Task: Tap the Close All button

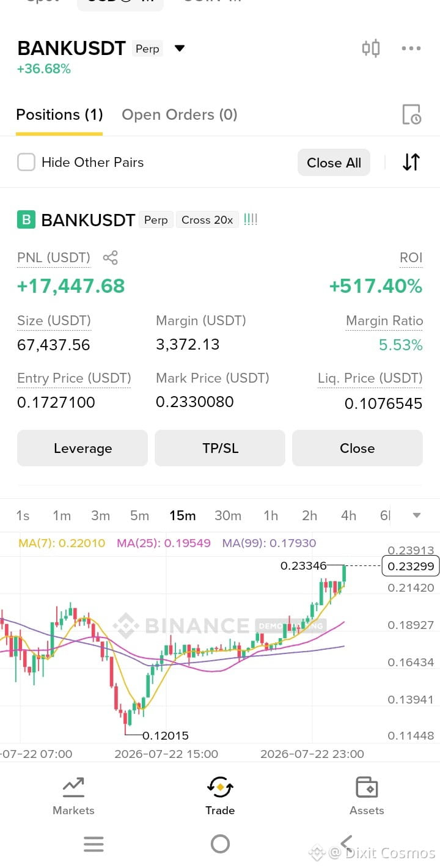Action: 334,163
